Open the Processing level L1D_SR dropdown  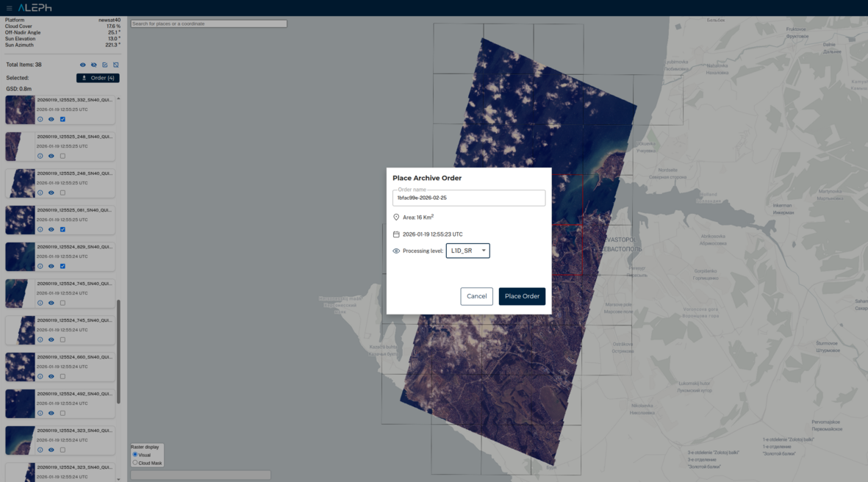467,251
